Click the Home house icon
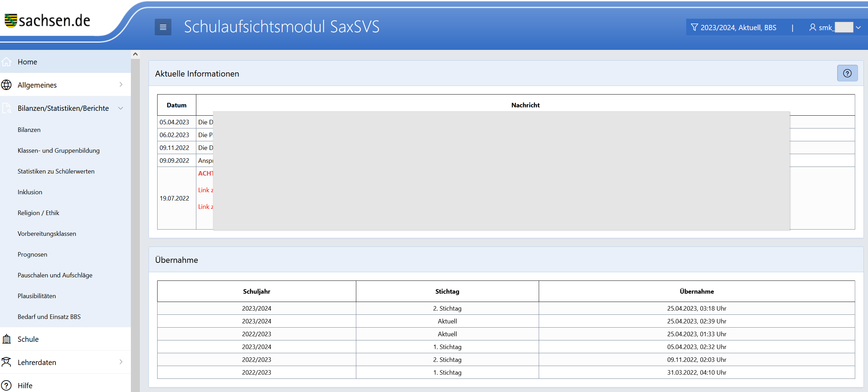Screen dimensions: 868x392 point(7,62)
